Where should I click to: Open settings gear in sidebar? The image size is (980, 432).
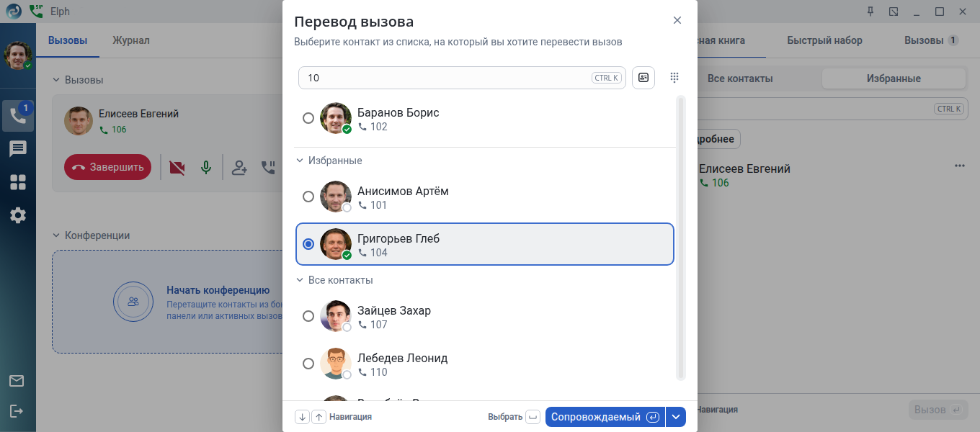[x=18, y=215]
